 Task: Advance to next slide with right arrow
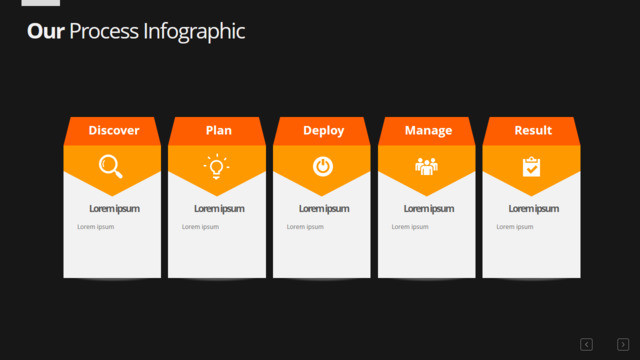pos(623,344)
